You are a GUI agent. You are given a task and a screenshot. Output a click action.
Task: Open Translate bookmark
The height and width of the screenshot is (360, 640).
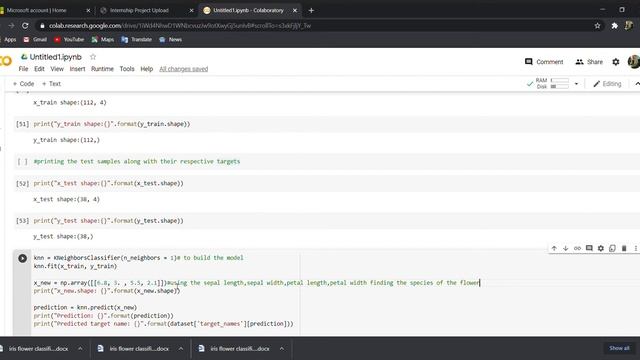point(136,40)
